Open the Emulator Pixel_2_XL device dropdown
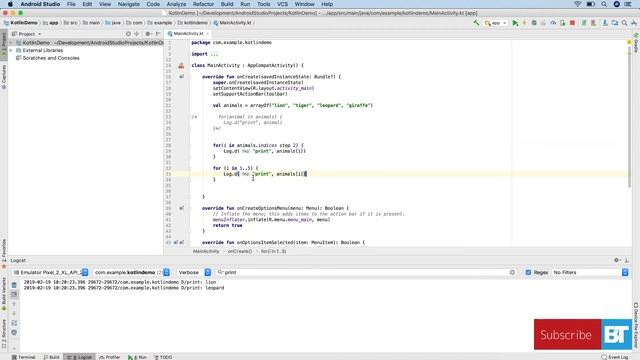 [x=51, y=272]
